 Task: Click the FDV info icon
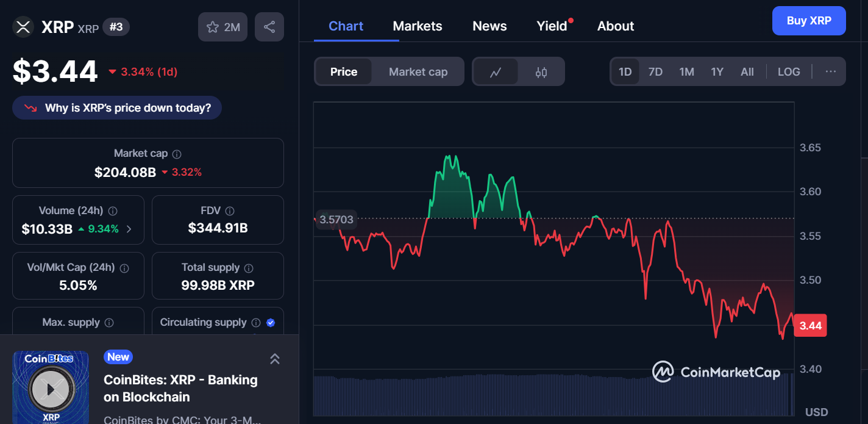point(230,211)
